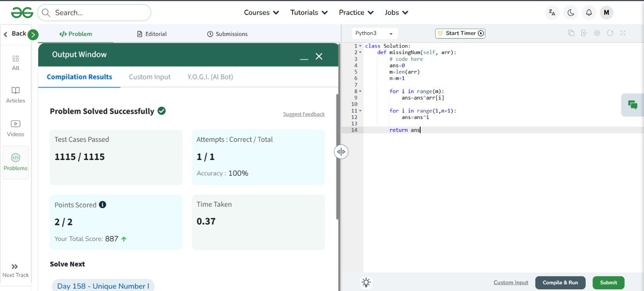Open the M profile avatar

(x=606, y=12)
